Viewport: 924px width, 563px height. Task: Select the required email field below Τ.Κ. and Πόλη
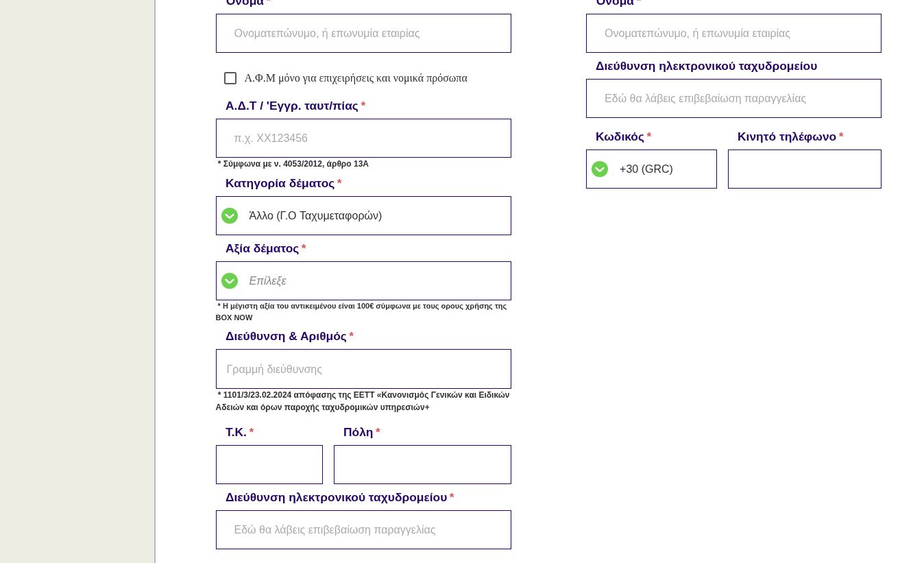click(363, 530)
